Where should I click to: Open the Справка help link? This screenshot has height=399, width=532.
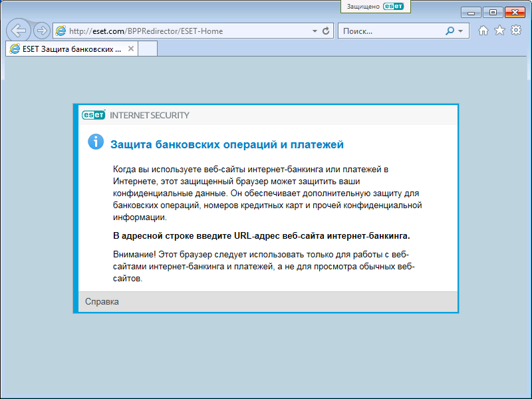pyautogui.click(x=102, y=302)
